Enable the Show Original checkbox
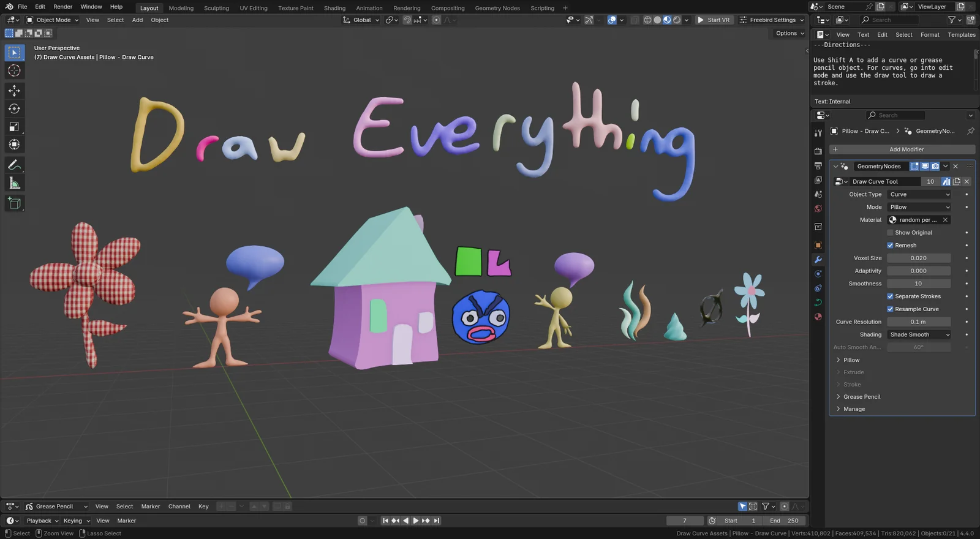 point(890,233)
